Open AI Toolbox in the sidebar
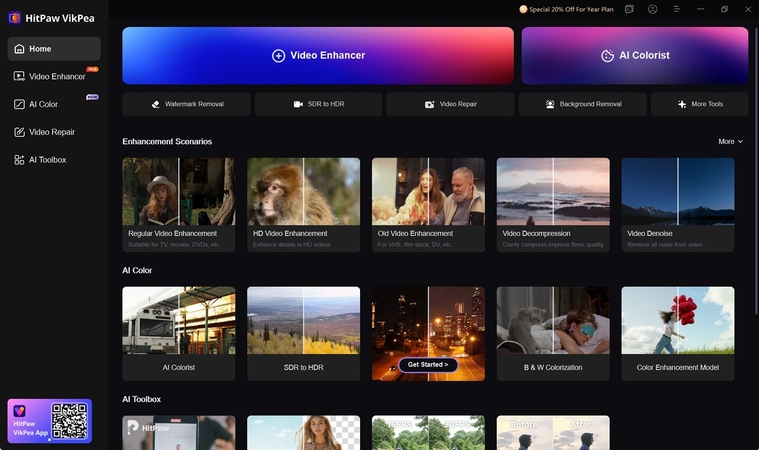 point(54,160)
